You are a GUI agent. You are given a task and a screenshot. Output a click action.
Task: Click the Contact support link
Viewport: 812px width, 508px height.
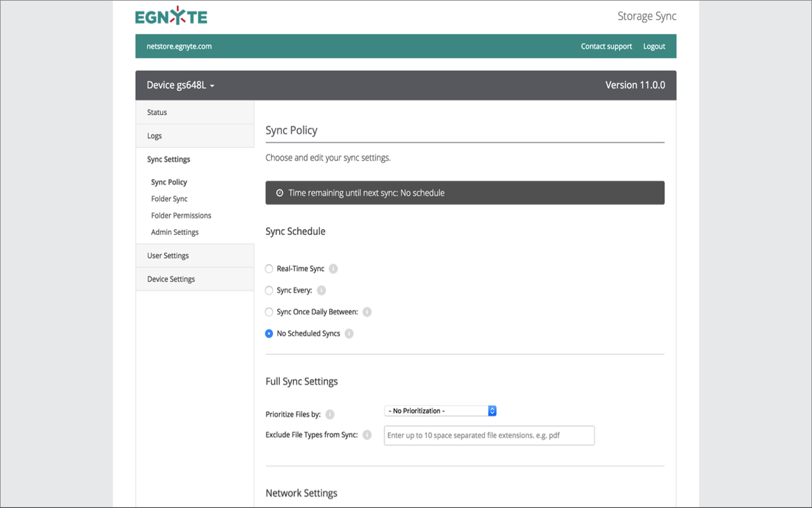tap(606, 46)
